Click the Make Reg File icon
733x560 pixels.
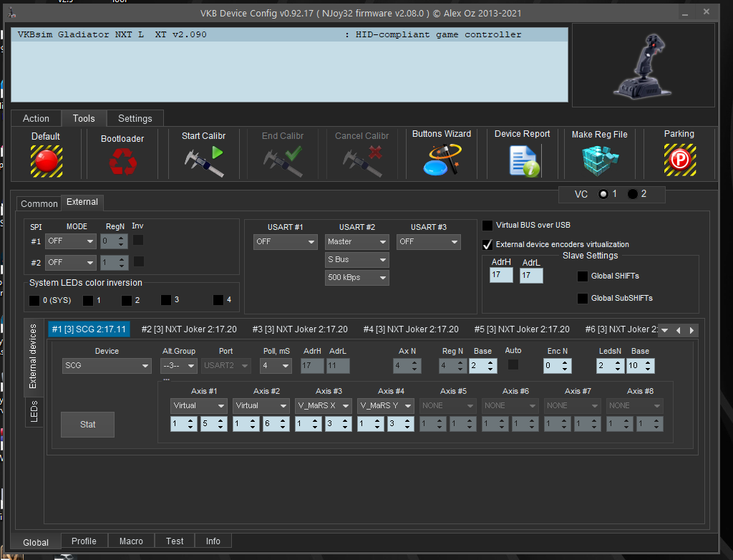[599, 160]
